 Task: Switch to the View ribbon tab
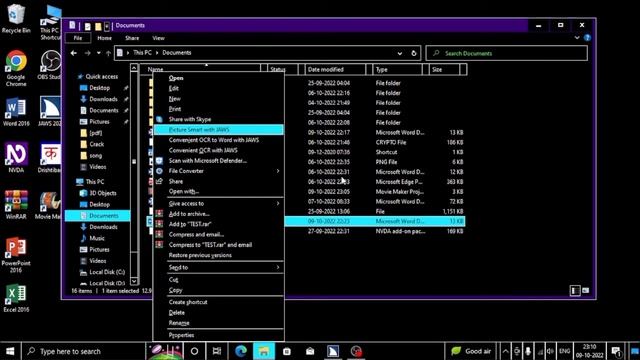coord(158,38)
